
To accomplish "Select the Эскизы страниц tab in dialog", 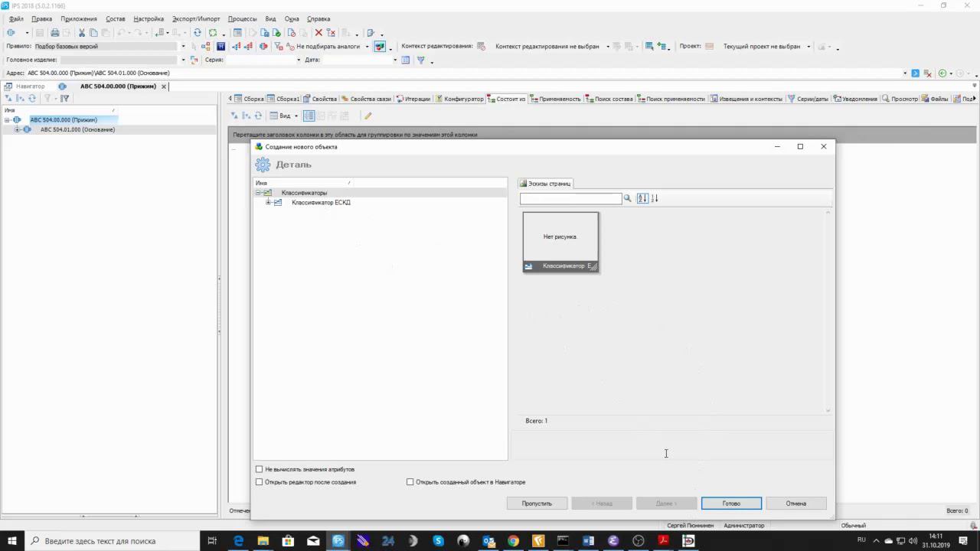I will [545, 184].
